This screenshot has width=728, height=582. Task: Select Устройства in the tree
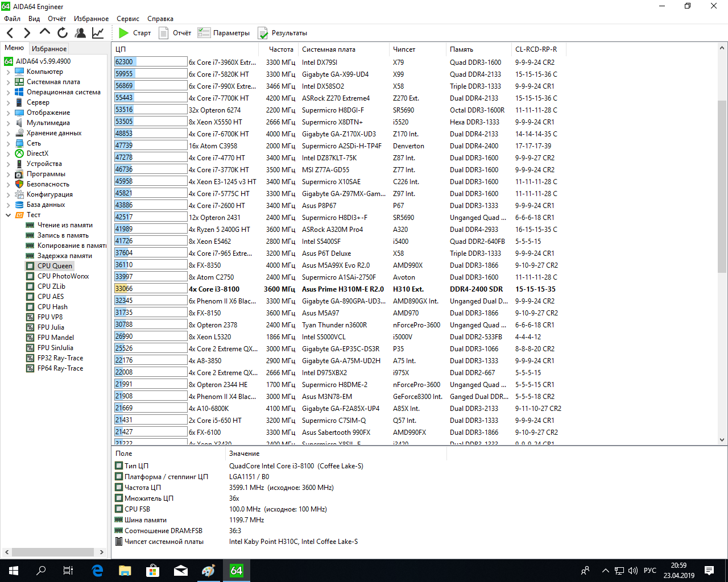(44, 164)
